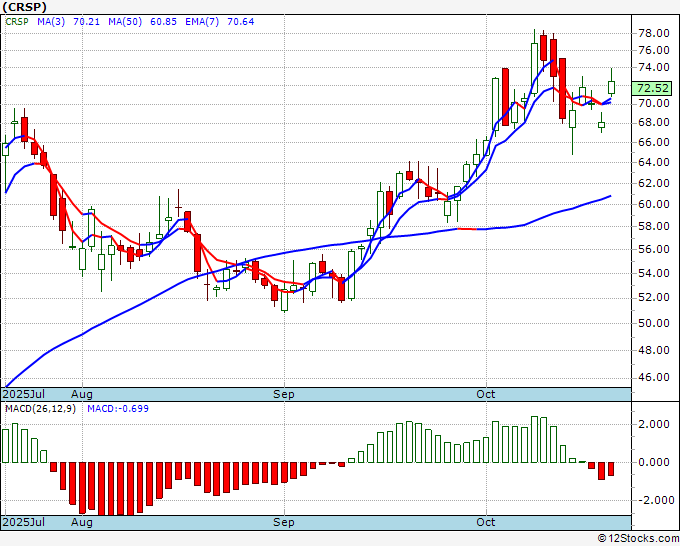Click Oct on the MACD date axis
Screen dimensions: 680x546
[x=486, y=522]
